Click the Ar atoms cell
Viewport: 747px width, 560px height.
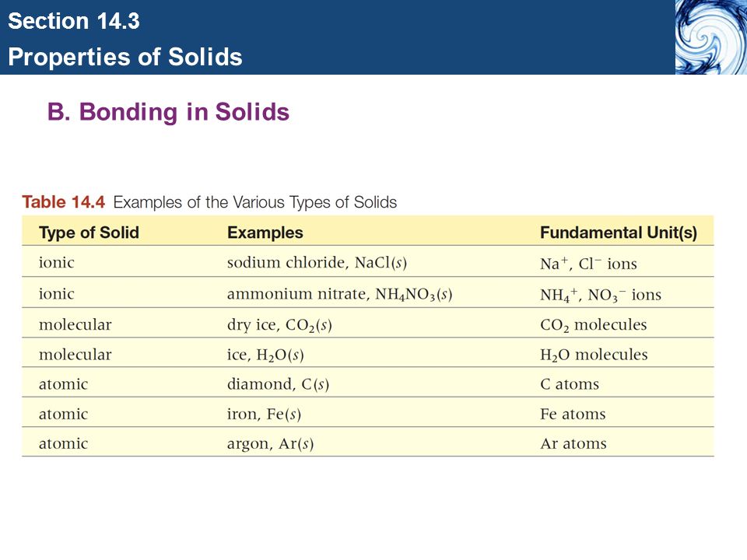(x=573, y=443)
